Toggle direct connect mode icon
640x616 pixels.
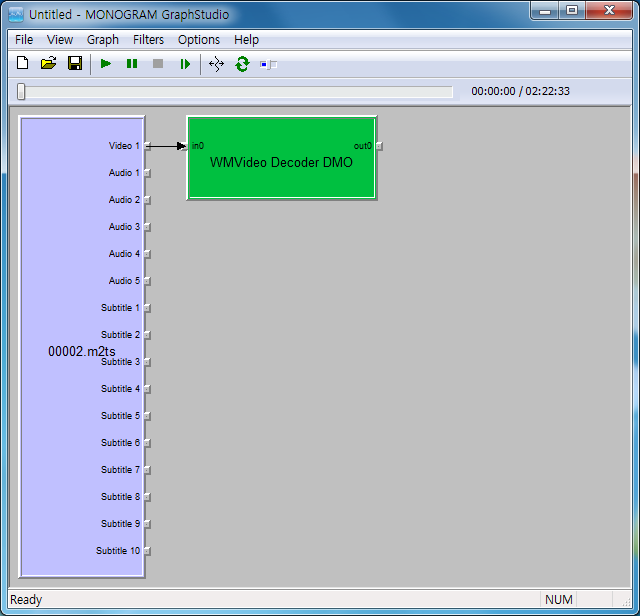pos(216,64)
